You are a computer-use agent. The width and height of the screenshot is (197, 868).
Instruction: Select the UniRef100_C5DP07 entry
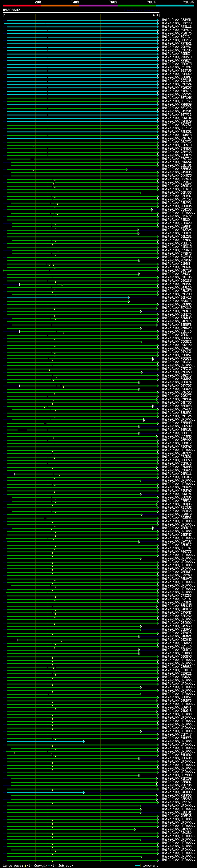pos(177,284)
